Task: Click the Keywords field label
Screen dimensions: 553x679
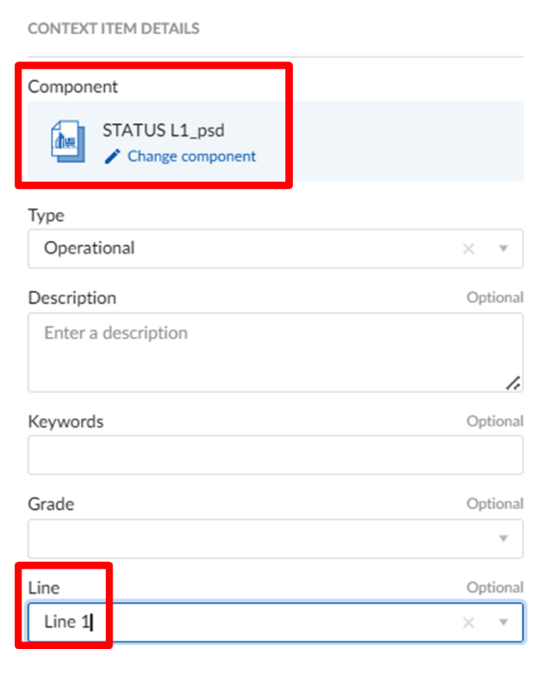Action: [x=66, y=421]
